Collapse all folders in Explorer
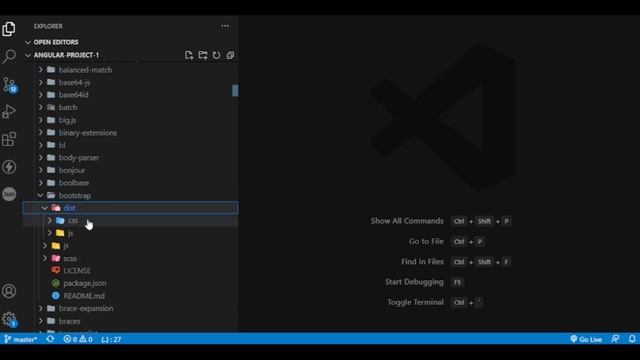Viewport: 640px width, 360px height. (230, 55)
